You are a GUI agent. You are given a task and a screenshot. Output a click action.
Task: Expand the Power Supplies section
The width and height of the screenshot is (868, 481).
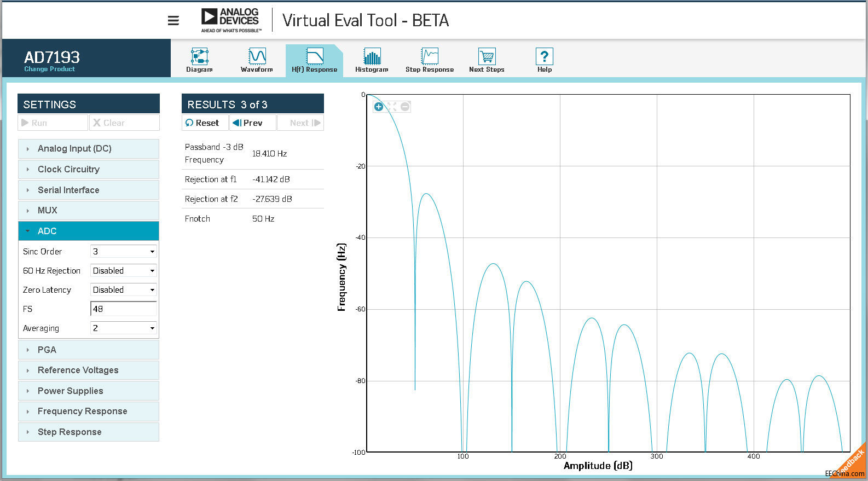(x=89, y=391)
